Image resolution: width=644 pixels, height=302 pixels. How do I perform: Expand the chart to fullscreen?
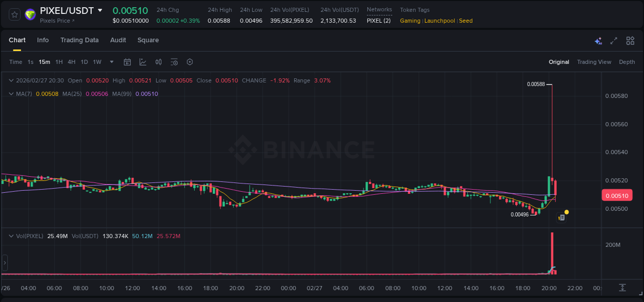tap(614, 40)
